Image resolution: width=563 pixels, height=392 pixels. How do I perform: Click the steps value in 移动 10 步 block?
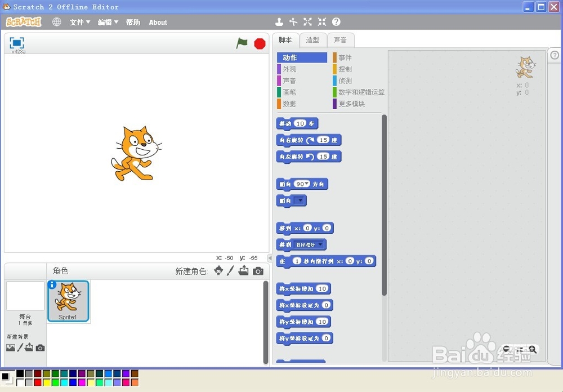[x=300, y=123]
